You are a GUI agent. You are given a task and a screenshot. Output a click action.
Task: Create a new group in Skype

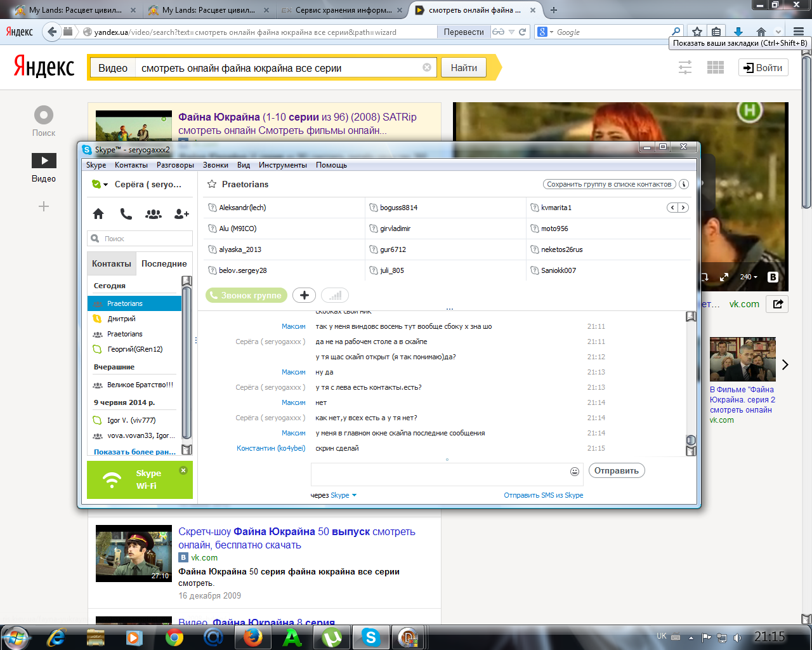pos(154,214)
